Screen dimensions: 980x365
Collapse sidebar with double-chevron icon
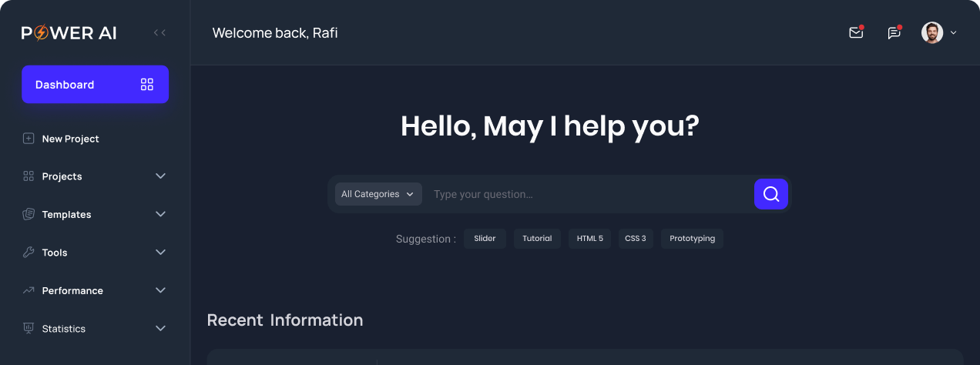pos(159,32)
